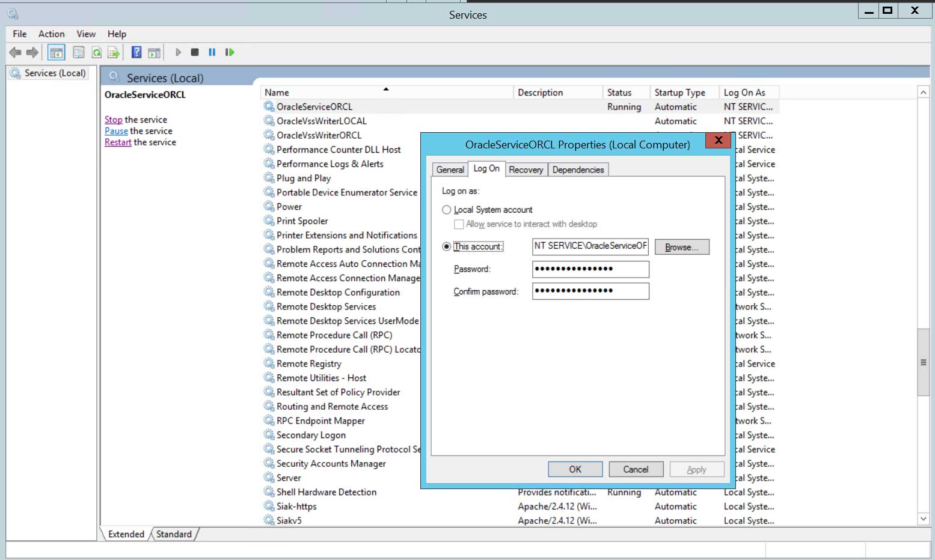
Task: Click the gear icon beside Shell Hardware Detection
Action: coord(269,492)
